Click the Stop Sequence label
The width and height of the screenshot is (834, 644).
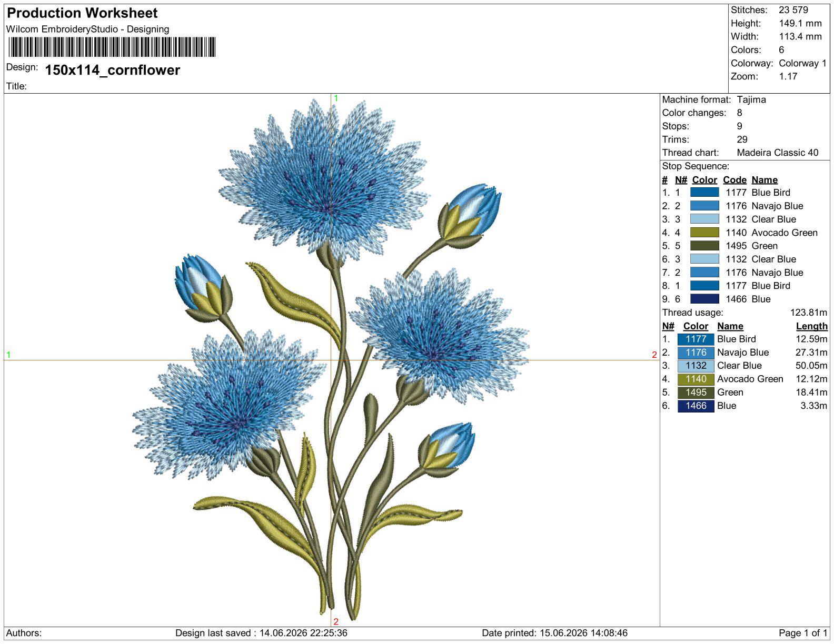pyautogui.click(x=696, y=166)
